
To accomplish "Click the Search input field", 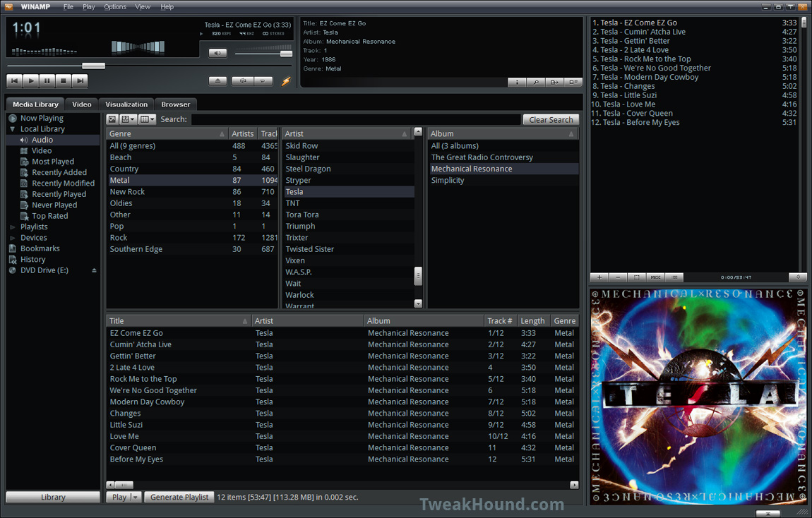I will (x=356, y=119).
